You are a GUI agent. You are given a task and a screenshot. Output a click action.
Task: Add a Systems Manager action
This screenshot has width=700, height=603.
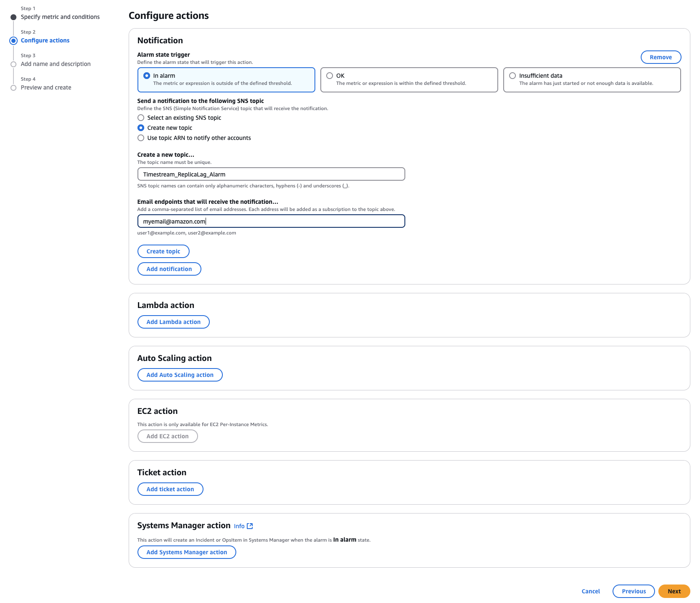186,552
